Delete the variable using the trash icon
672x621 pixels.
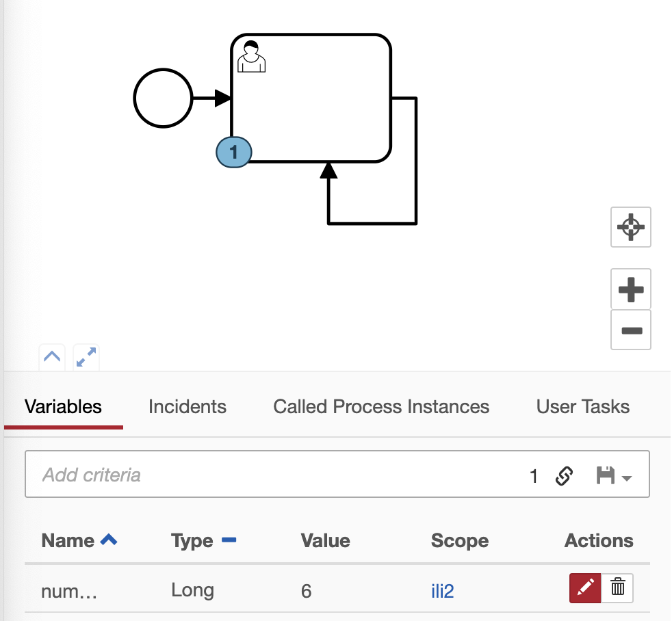(617, 587)
